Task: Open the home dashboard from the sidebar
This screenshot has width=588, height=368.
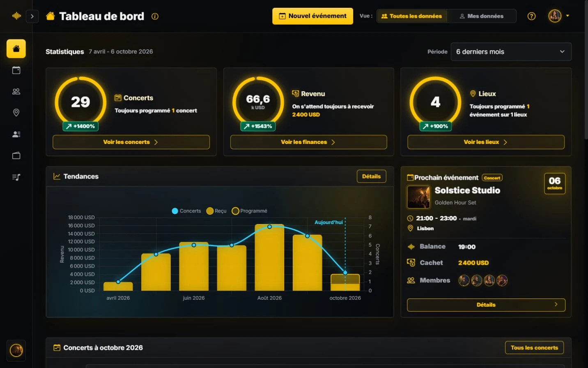Action: coord(16,49)
